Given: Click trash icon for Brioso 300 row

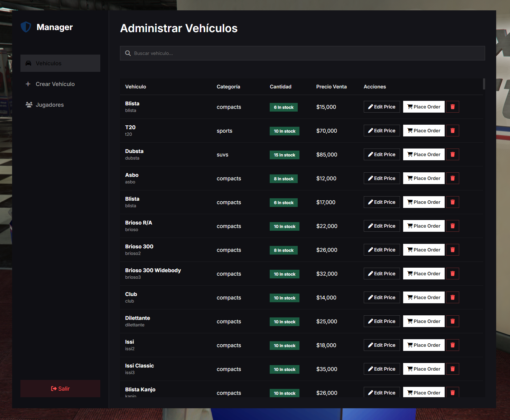Looking at the screenshot, I should tap(453, 250).
